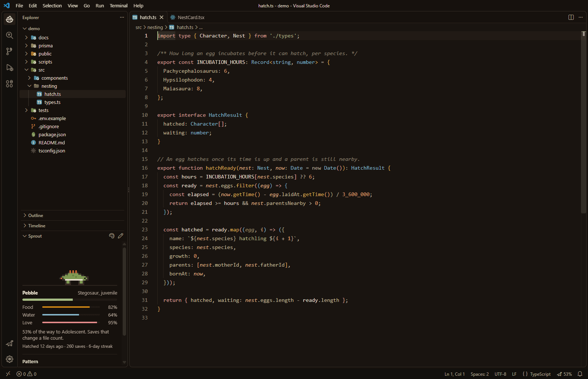Click the nesting breadcrumb segment
Viewport: 588px width, 379px height.
[x=155, y=27]
